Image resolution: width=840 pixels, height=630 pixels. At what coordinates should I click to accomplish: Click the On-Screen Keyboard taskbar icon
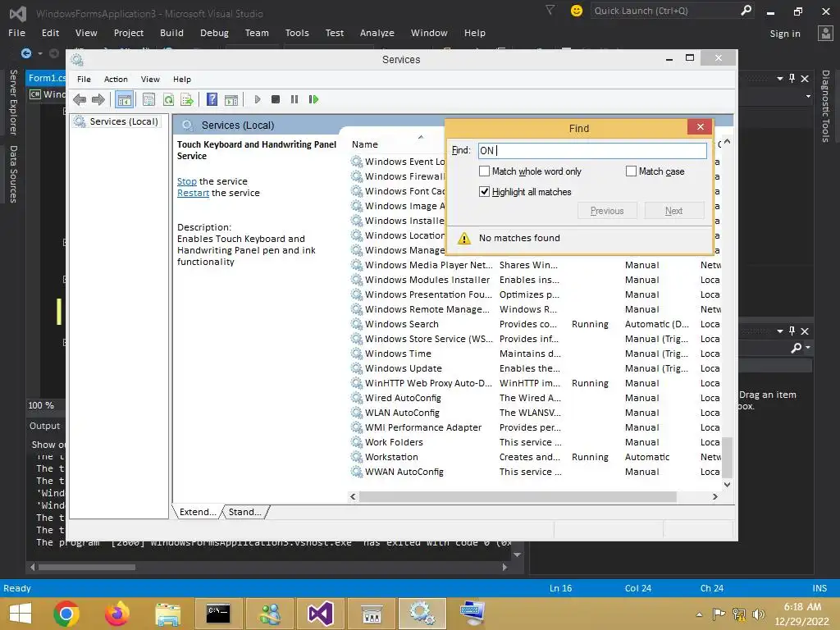click(472, 614)
